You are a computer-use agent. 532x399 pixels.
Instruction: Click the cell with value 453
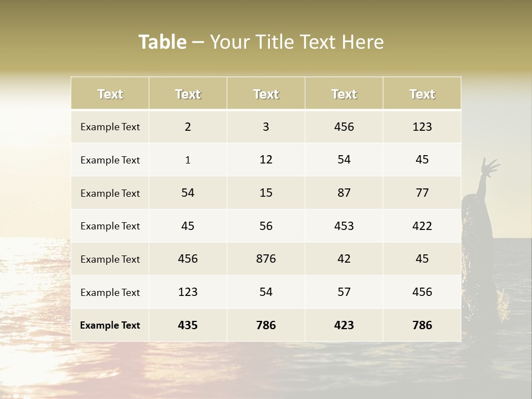click(x=344, y=226)
